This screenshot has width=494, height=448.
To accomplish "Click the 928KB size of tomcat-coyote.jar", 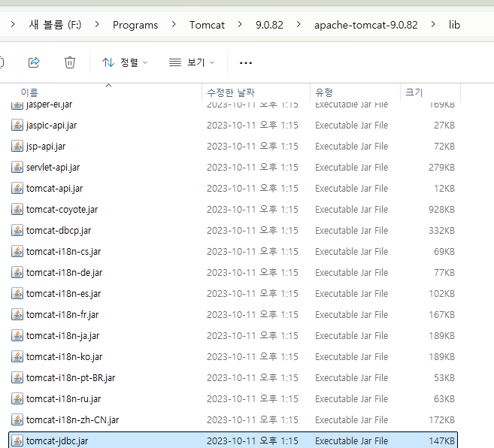I will 441,210.
